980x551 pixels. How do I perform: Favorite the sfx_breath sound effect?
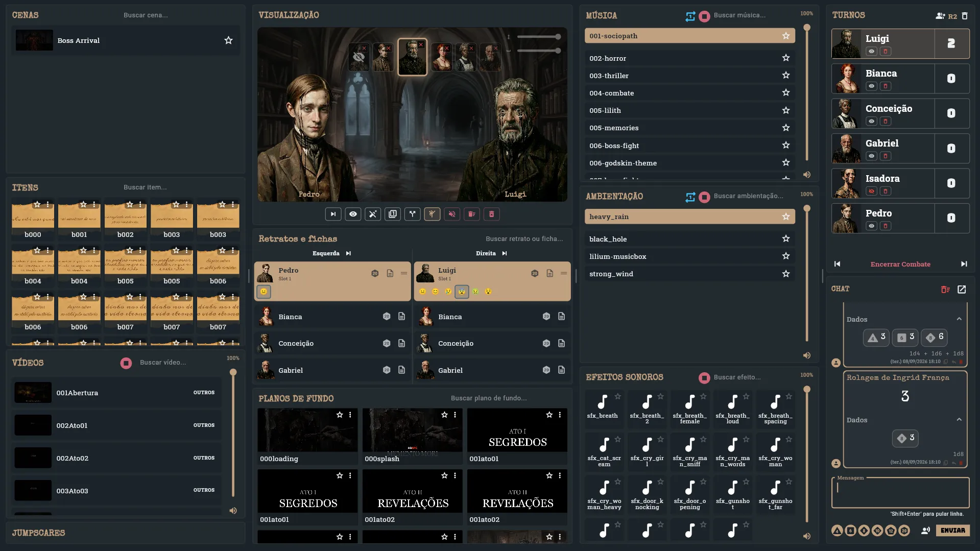(x=618, y=396)
